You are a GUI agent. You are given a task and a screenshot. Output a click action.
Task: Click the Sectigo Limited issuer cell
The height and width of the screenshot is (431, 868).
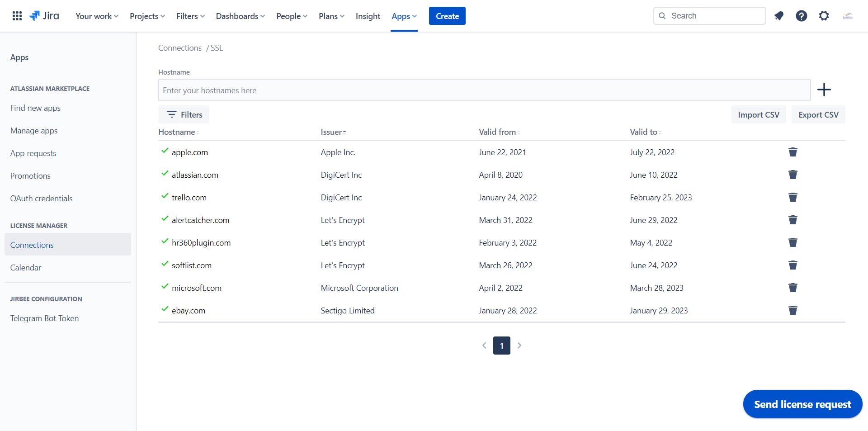pos(348,311)
